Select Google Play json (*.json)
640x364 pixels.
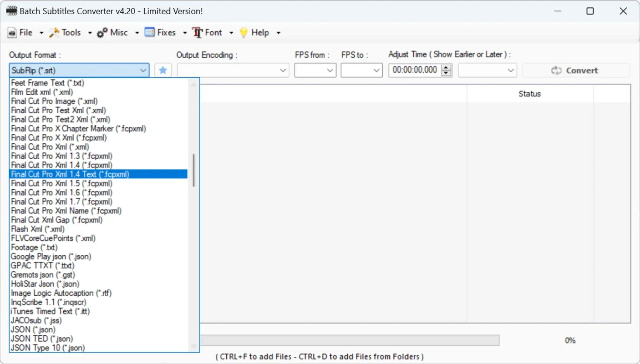[x=99, y=256]
